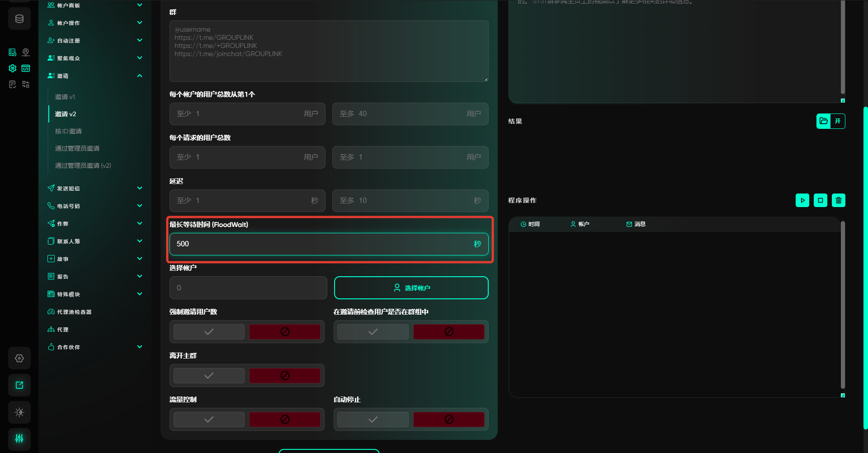
Task: Toggle the light/dark theme sun icon
Action: point(19,412)
